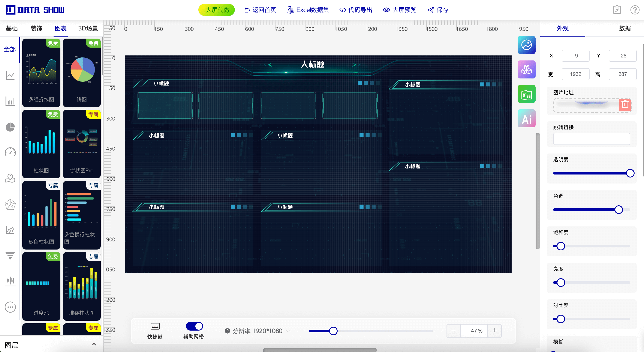This screenshot has height=352, width=644.
Task: Open the gauge chart category
Action: point(10,152)
